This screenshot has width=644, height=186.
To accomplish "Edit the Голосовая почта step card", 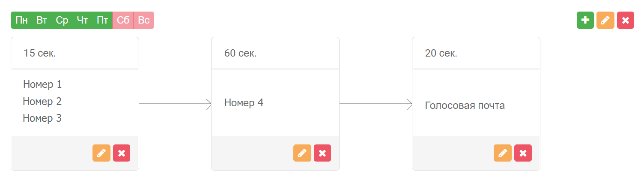I will (x=503, y=153).
